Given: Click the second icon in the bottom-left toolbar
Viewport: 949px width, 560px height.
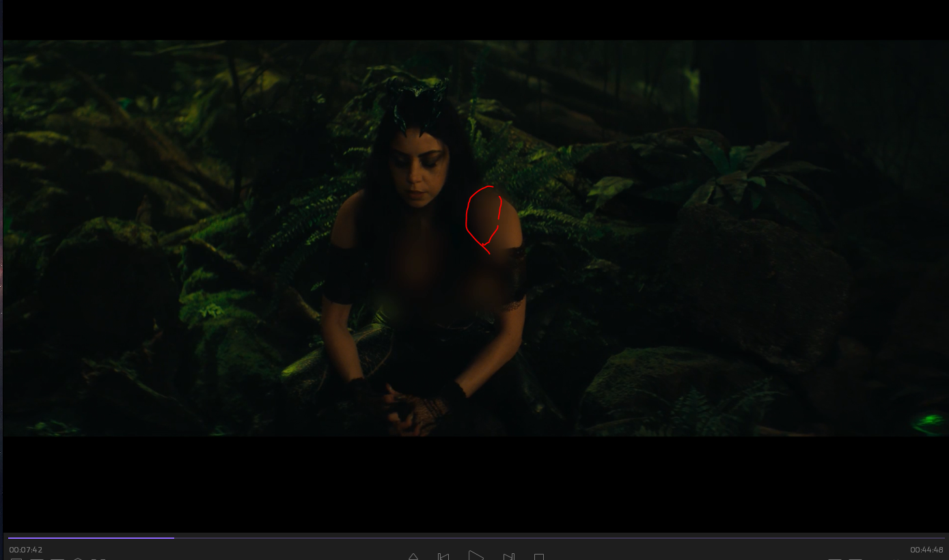Looking at the screenshot, I should pyautogui.click(x=37, y=559).
